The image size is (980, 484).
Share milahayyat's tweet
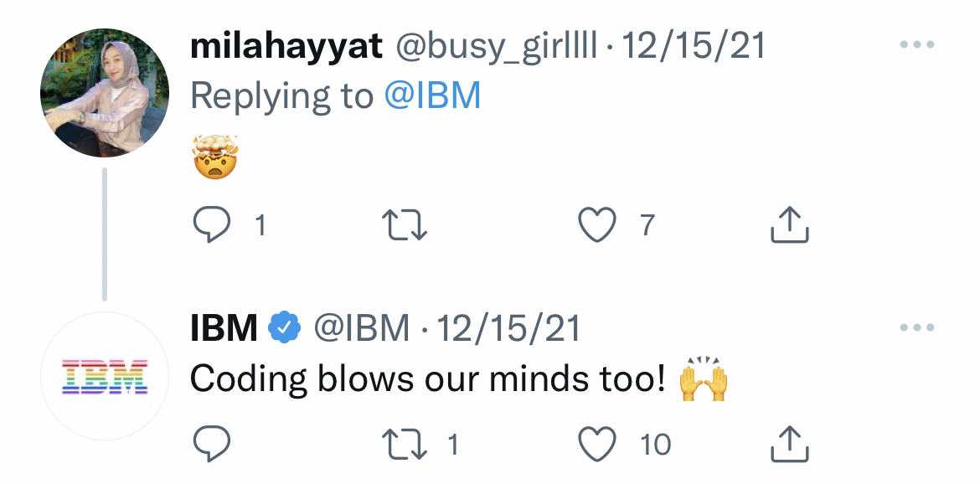pyautogui.click(x=789, y=224)
